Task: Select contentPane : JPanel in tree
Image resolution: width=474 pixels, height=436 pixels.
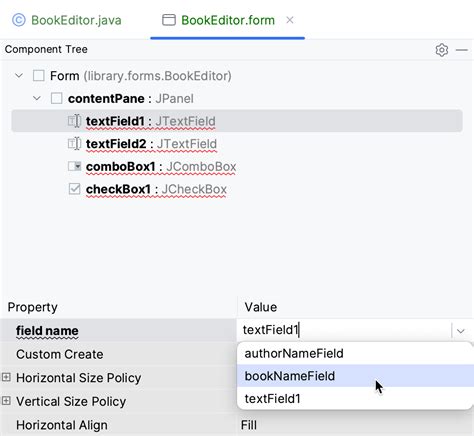Action: click(131, 98)
